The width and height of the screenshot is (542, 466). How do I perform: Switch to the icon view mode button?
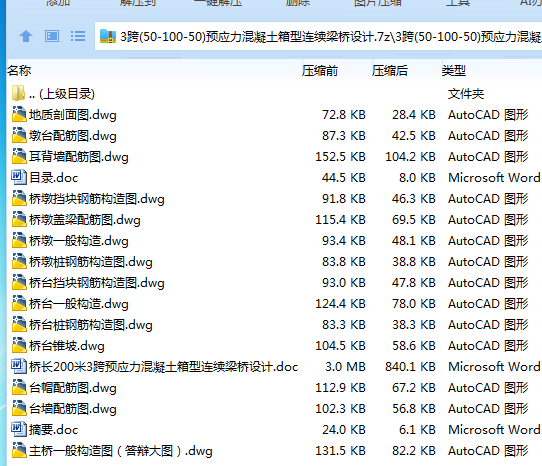coord(52,36)
